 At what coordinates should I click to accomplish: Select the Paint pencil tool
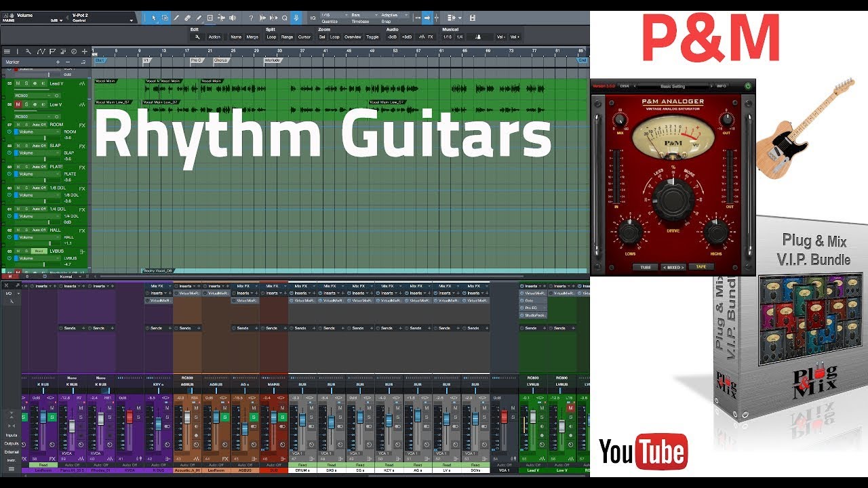click(x=199, y=18)
